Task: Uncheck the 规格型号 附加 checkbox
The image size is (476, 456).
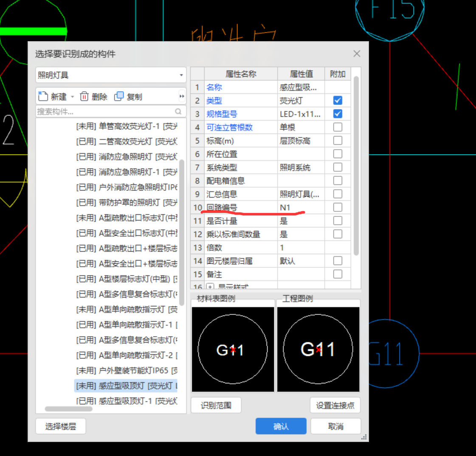Action: tap(338, 114)
